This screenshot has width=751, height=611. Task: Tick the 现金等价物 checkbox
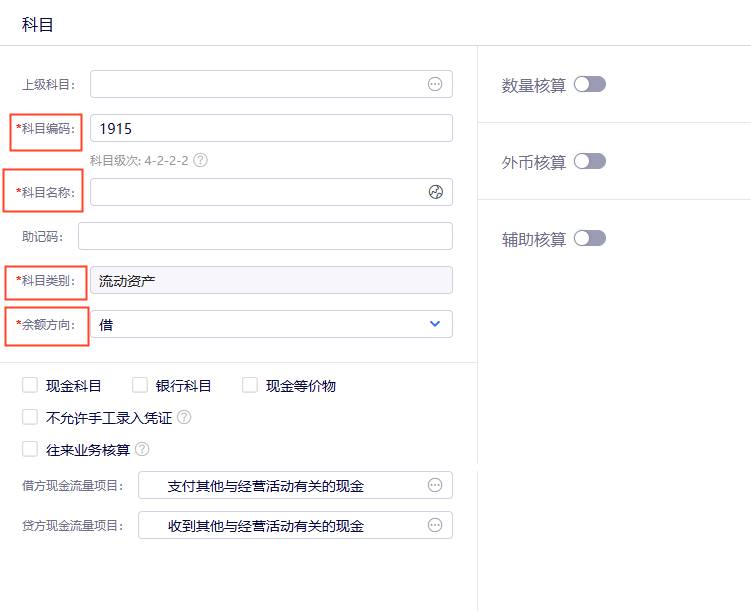coord(250,385)
